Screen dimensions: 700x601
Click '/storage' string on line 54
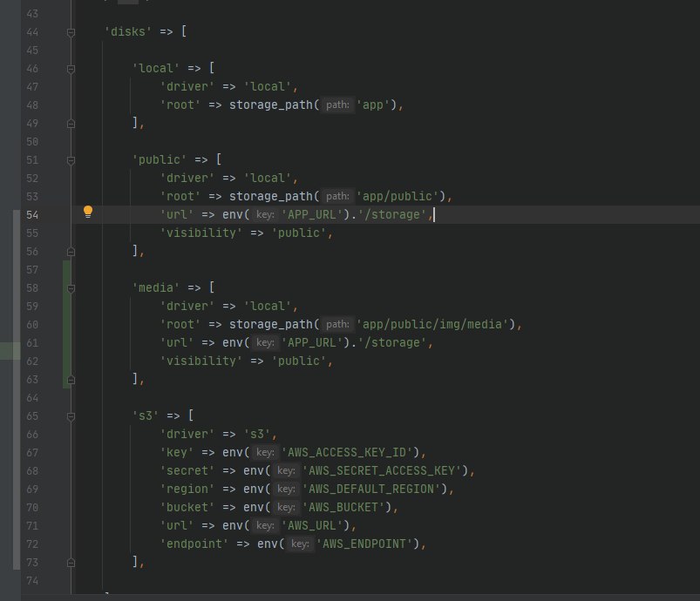[x=392, y=214]
